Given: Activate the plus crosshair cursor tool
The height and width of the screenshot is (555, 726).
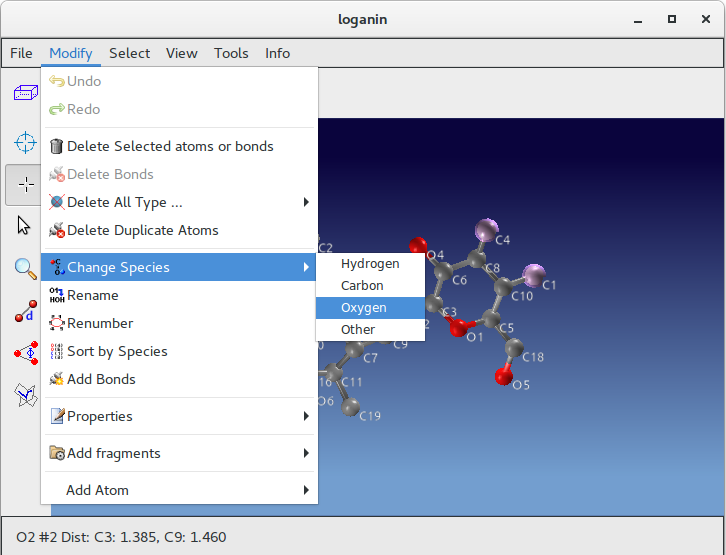Looking at the screenshot, I should (26, 184).
